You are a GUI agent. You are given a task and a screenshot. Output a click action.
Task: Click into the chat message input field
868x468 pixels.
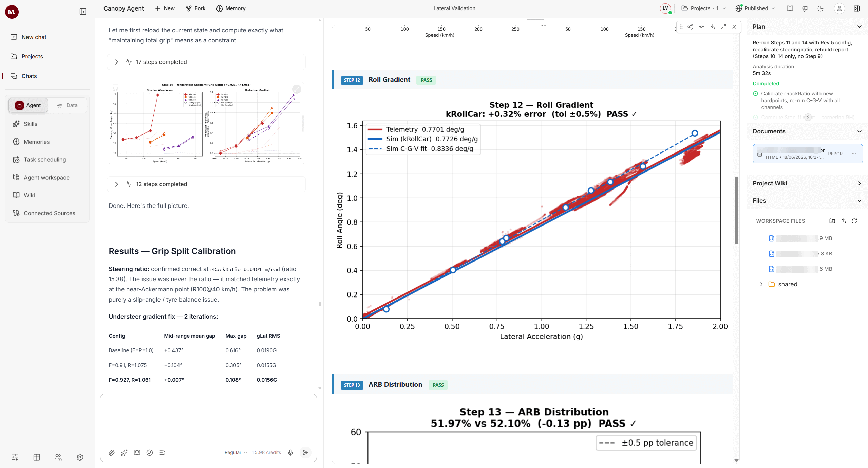tap(208, 420)
